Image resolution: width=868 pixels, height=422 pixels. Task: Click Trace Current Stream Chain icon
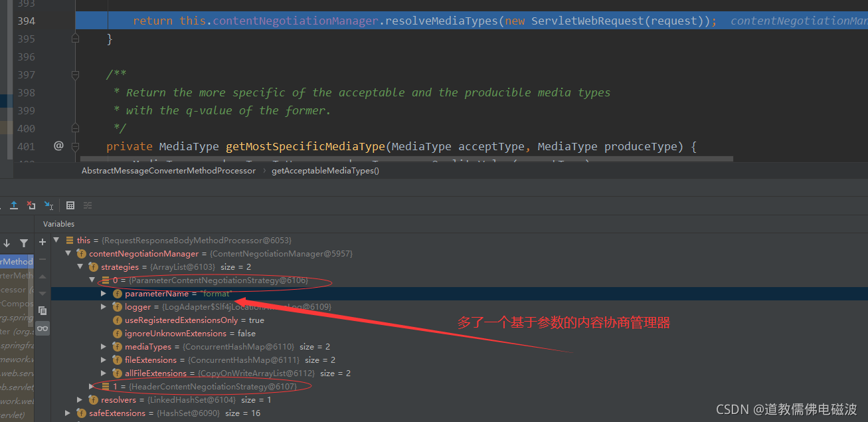[x=88, y=205]
